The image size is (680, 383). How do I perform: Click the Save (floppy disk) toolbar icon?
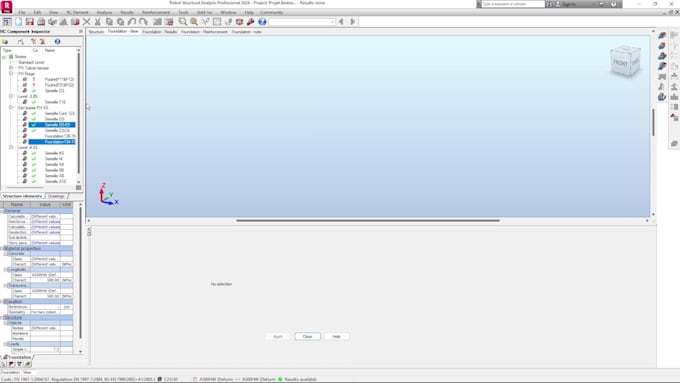point(29,22)
